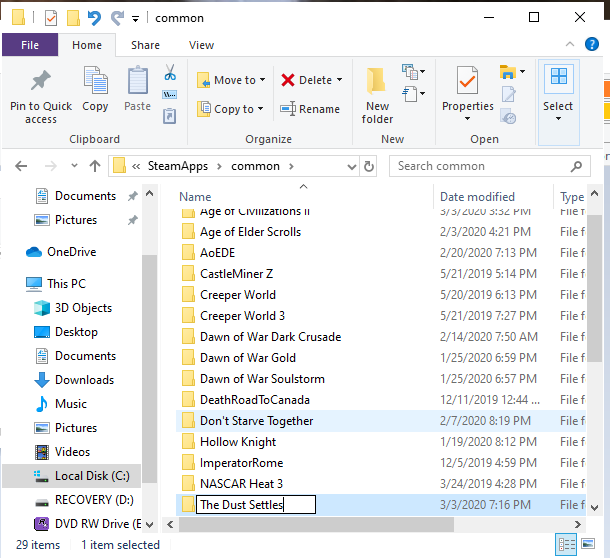Click the title bar Properties checkmark icon
The image size is (610, 558).
point(51,18)
